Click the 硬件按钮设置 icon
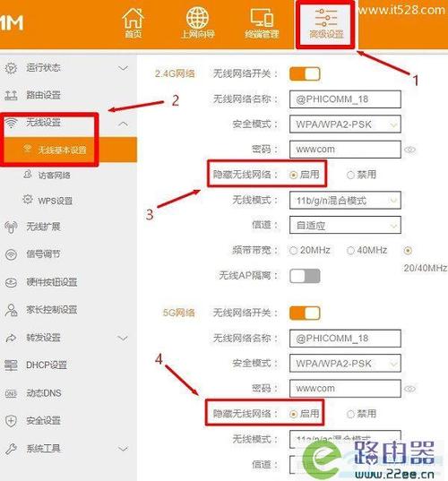 point(11,282)
